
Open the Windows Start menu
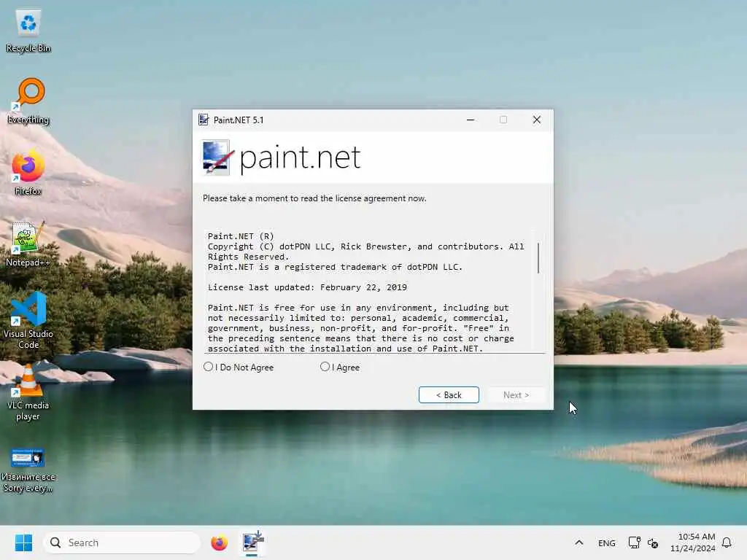pyautogui.click(x=23, y=542)
